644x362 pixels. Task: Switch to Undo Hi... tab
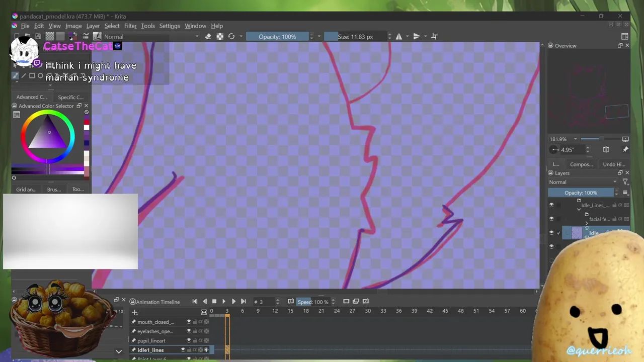tap(614, 164)
